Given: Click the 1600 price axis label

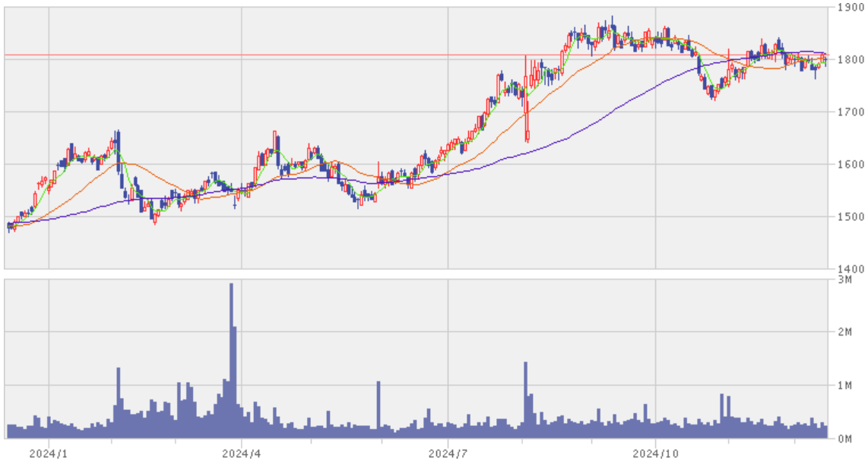Looking at the screenshot, I should click(851, 164).
